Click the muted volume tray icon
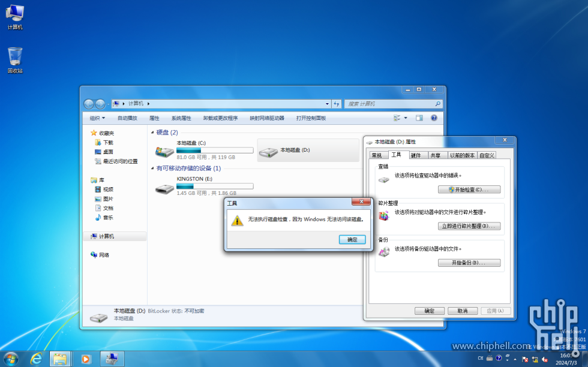 coord(545,359)
